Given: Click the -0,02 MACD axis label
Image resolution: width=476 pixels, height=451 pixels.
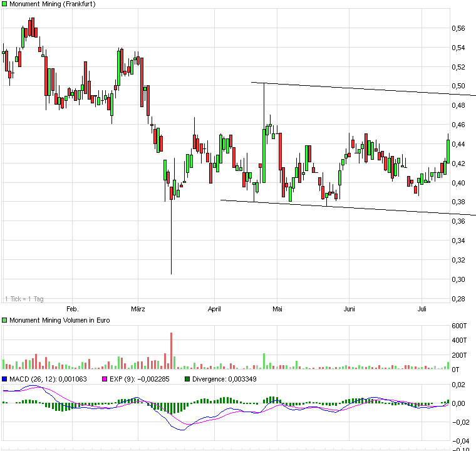Looking at the screenshot, I should click(x=461, y=422).
